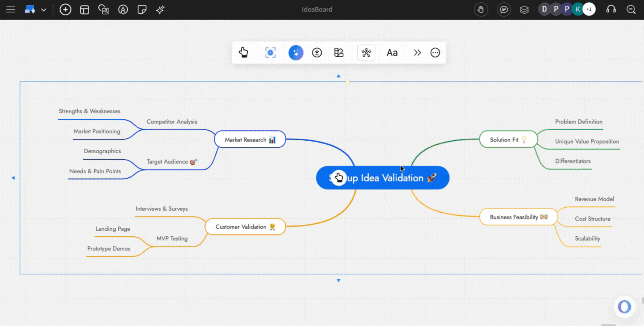
Task: Click Landing Page text
Action: [x=113, y=229]
